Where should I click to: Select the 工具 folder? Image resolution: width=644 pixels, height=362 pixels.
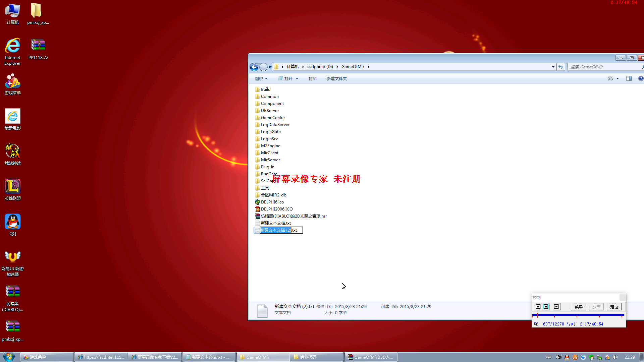(262, 188)
